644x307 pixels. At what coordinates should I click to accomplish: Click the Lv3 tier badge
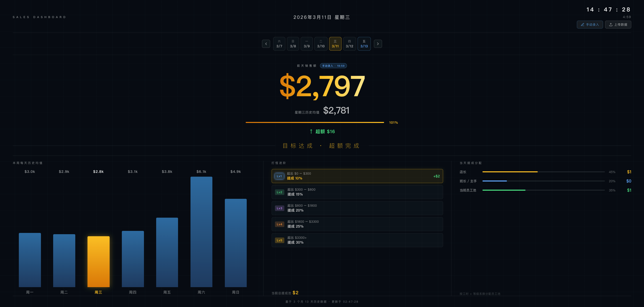coord(279,208)
